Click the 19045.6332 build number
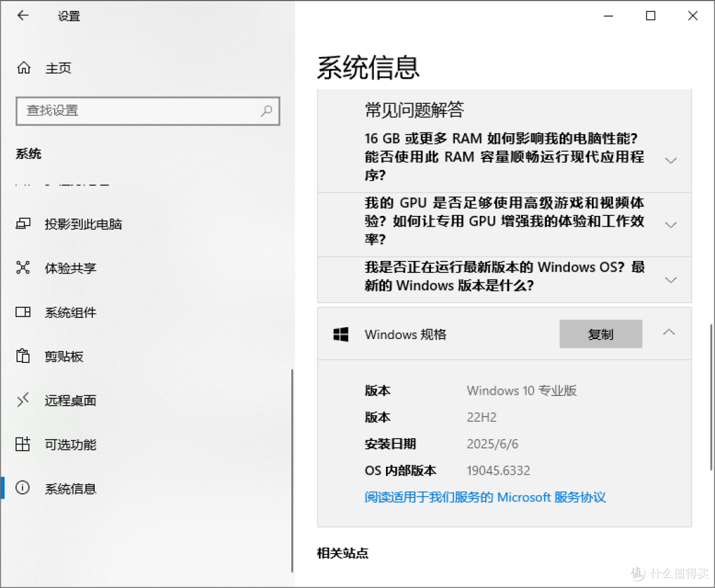This screenshot has height=588, width=715. pyautogui.click(x=499, y=470)
